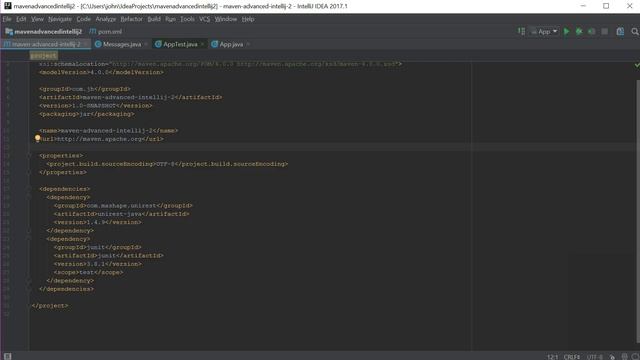The image size is (640, 360).
Task: Click the closing project tag line
Action: 50,305
